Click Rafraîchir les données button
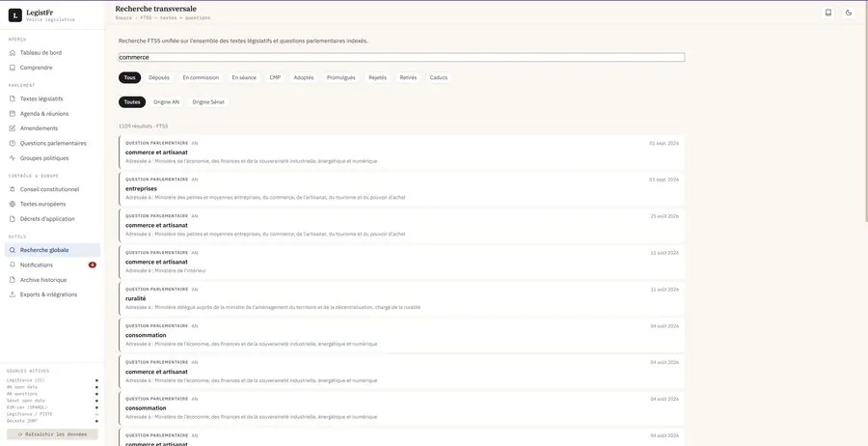 pos(53,434)
